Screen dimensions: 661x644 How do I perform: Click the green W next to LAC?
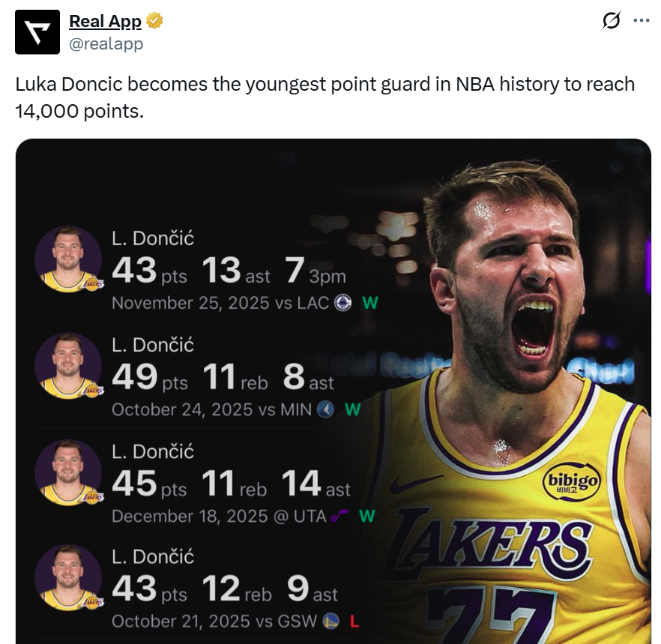369,304
